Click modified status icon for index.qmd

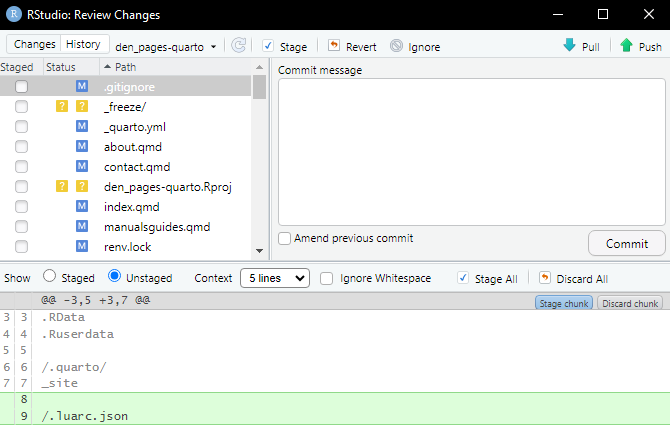coord(83,206)
